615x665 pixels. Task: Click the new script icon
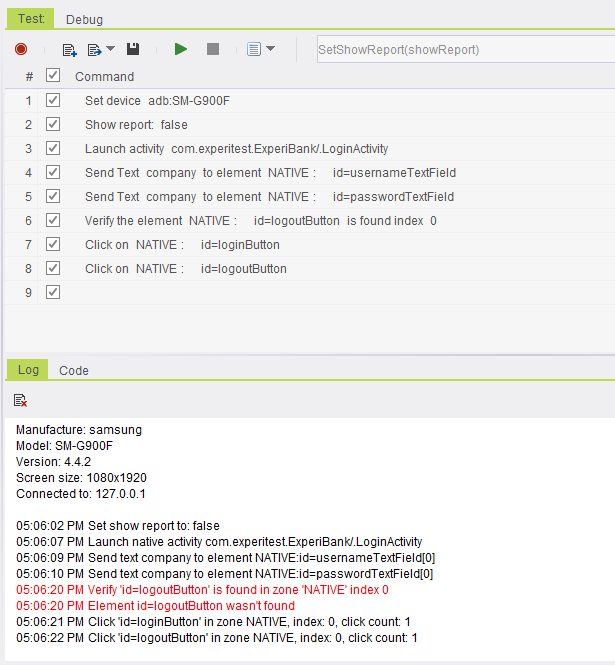[69, 49]
